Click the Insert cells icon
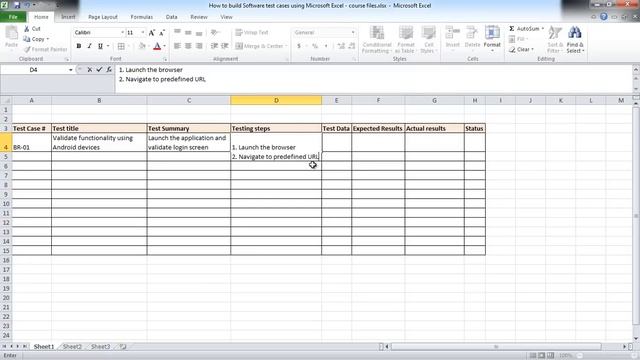This screenshot has width=640, height=360. point(452,33)
